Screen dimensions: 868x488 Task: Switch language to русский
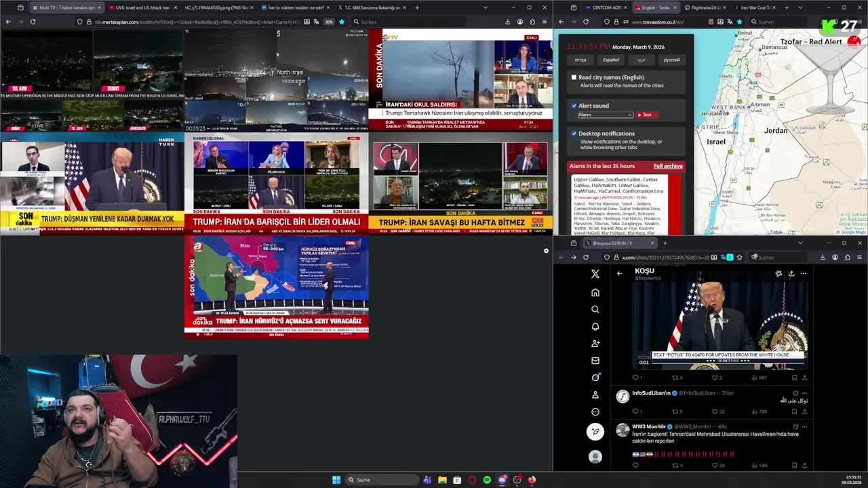[x=671, y=60]
